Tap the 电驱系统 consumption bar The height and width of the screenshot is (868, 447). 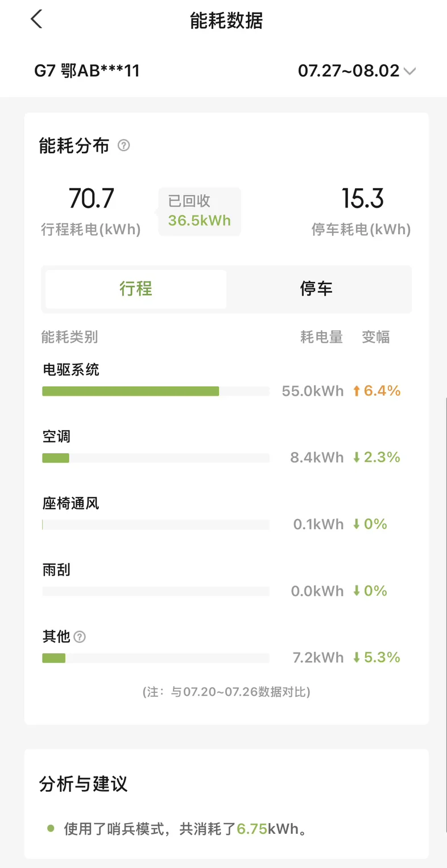point(156,391)
